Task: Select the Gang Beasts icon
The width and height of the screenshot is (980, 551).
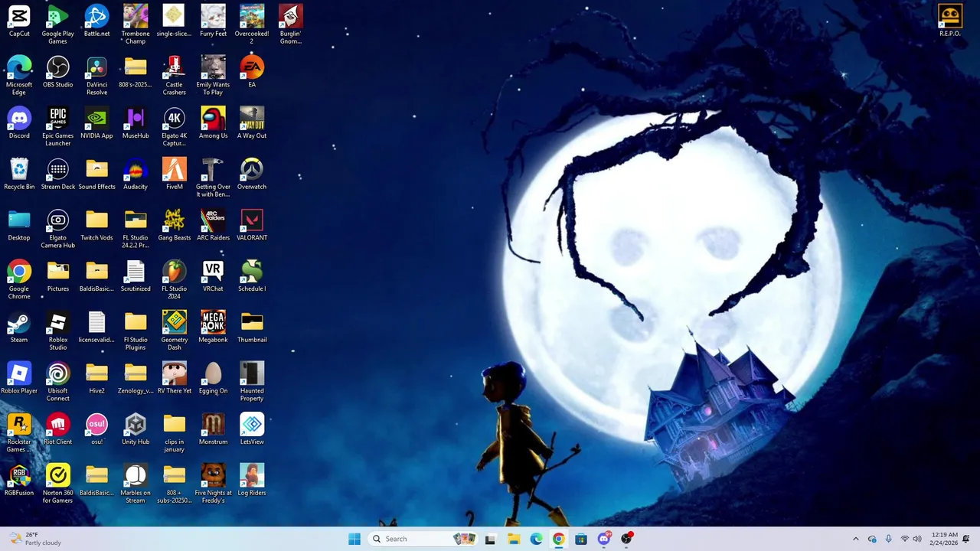Action: pos(174,226)
